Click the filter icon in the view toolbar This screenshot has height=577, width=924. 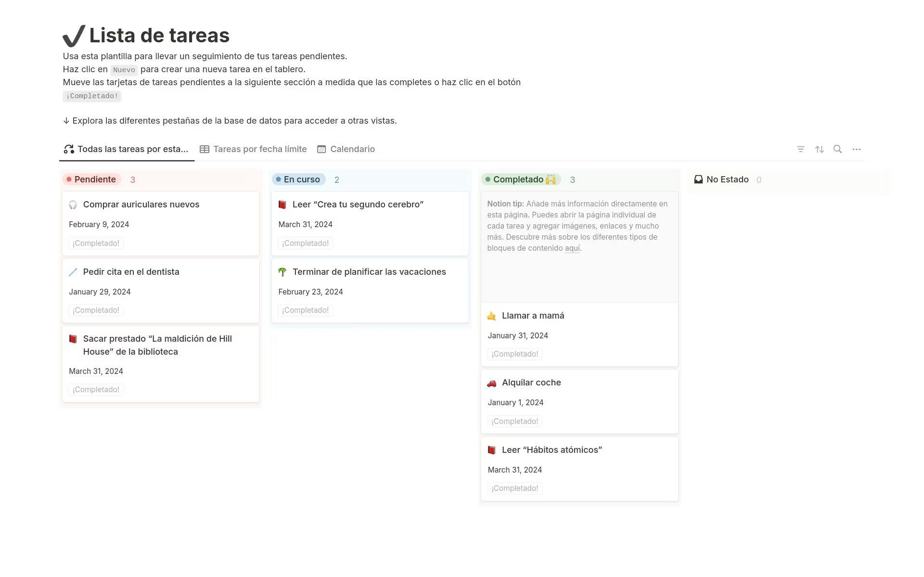(x=800, y=149)
